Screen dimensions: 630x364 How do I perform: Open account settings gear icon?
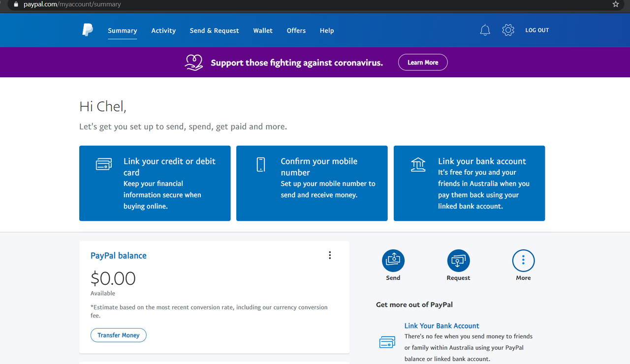click(x=508, y=30)
